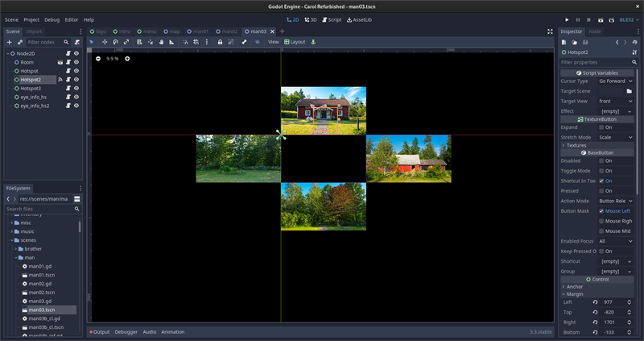Toggle the Expand checkbox

601,127
